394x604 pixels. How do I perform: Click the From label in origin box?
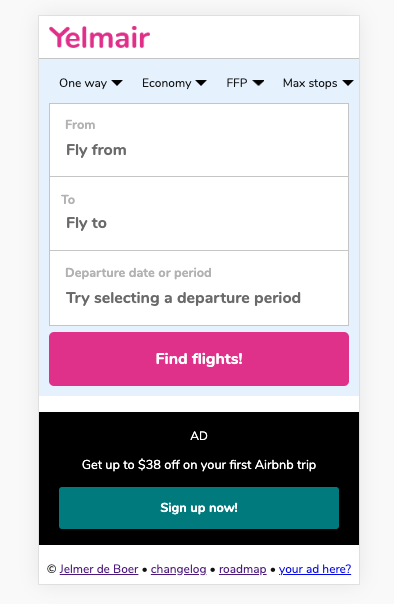point(80,125)
